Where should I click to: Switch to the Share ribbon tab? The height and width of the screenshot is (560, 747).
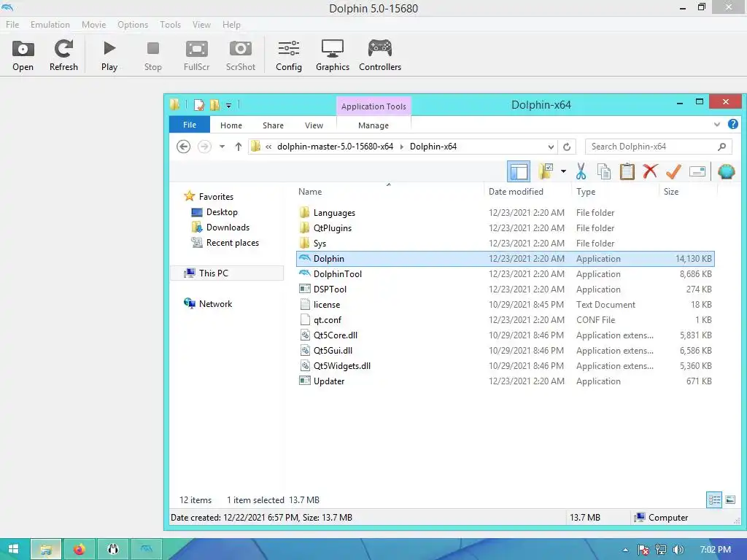tap(273, 125)
